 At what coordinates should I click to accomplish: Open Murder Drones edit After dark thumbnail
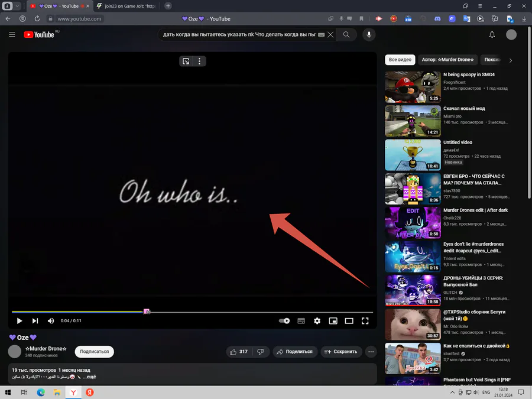pyautogui.click(x=413, y=223)
